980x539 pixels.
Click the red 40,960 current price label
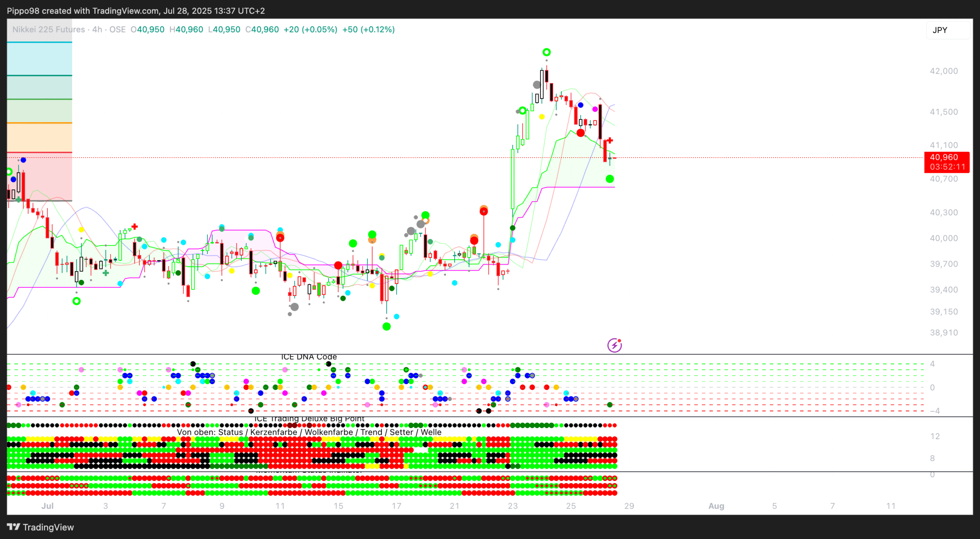[946, 162]
